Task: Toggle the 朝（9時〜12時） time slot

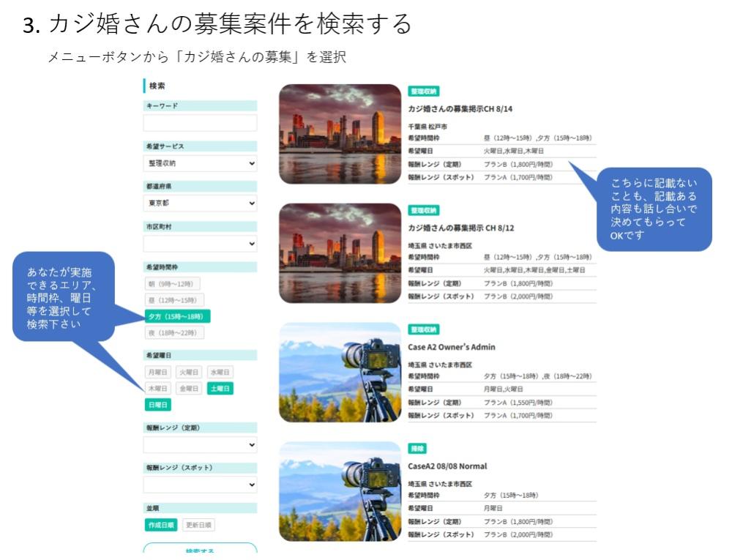Action: pyautogui.click(x=172, y=283)
